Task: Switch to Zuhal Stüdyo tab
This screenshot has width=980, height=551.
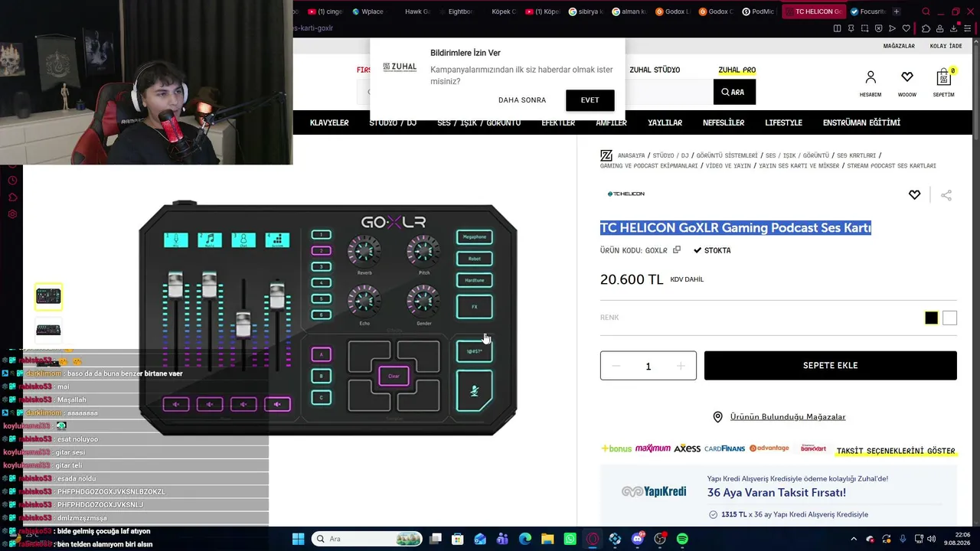Action: [x=655, y=70]
